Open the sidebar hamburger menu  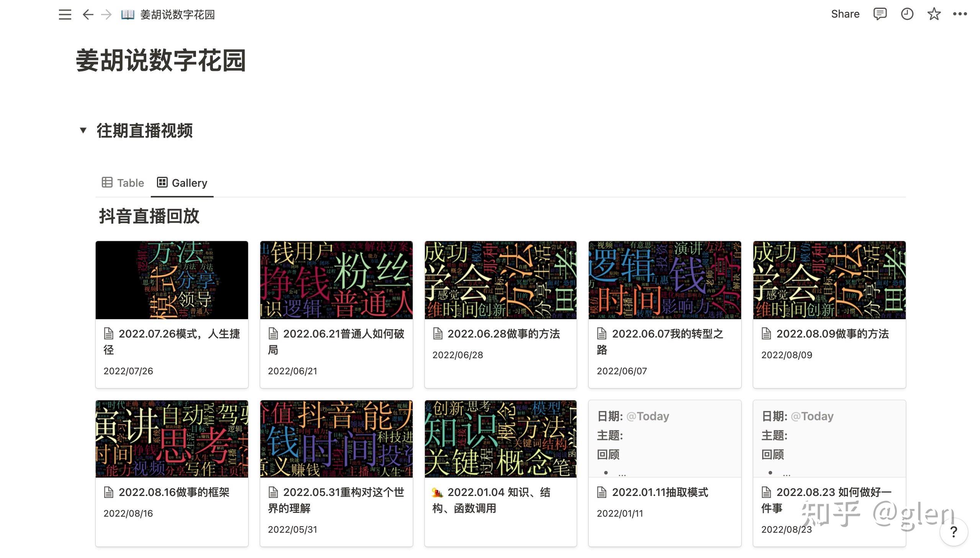(65, 15)
